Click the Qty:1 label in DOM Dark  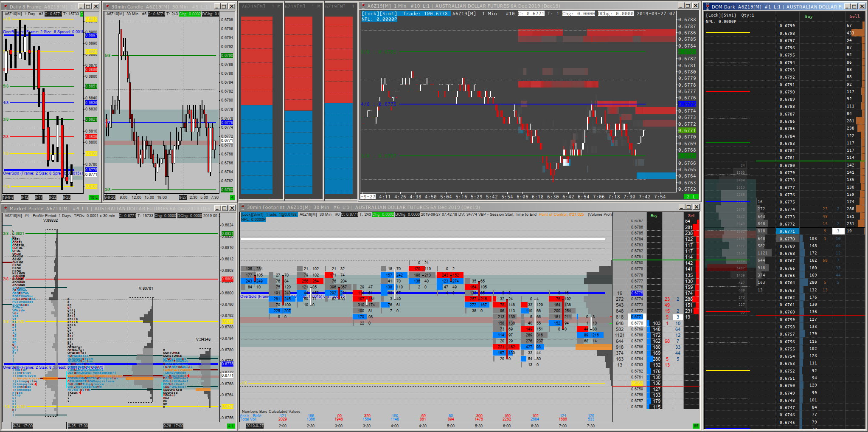tap(748, 15)
